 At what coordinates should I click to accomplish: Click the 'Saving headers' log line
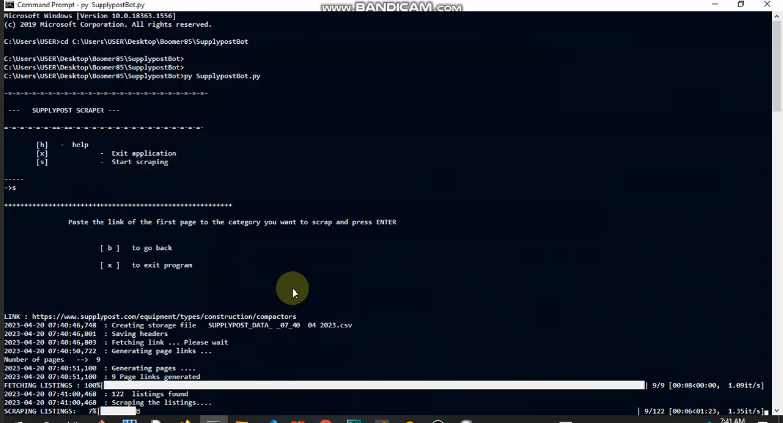point(86,334)
